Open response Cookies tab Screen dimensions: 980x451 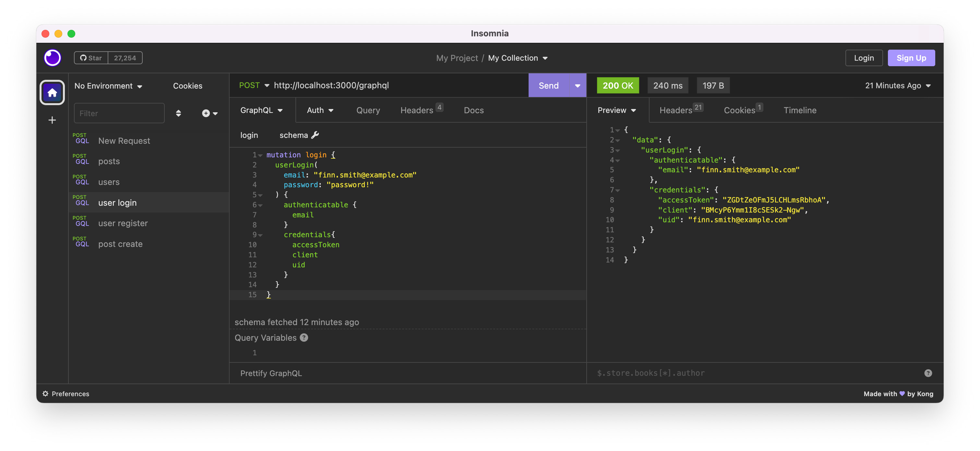(743, 110)
